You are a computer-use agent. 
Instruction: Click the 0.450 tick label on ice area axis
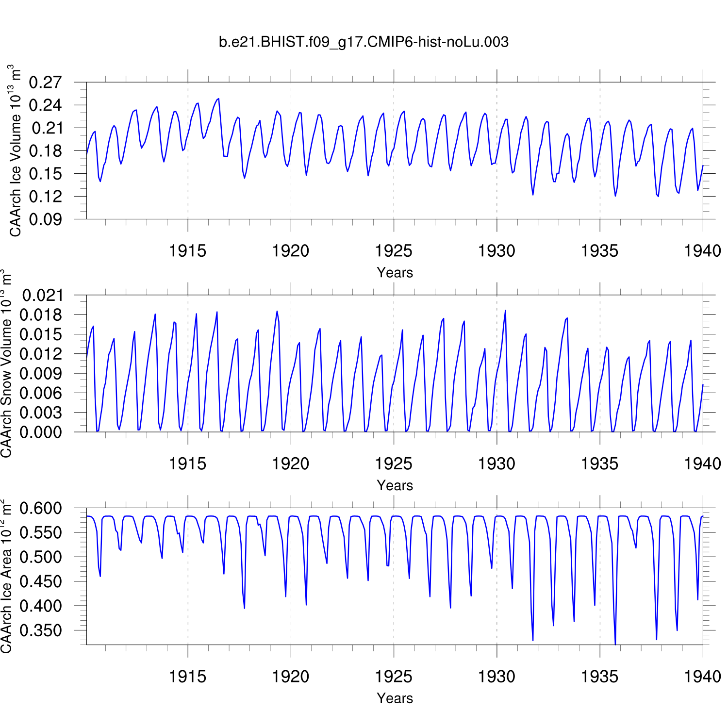coord(41,581)
